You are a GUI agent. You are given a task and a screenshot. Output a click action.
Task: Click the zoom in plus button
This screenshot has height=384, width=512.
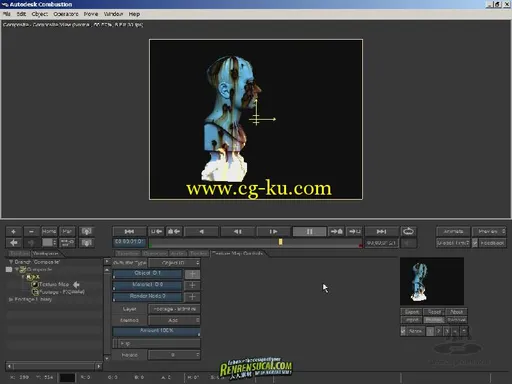coord(14,231)
